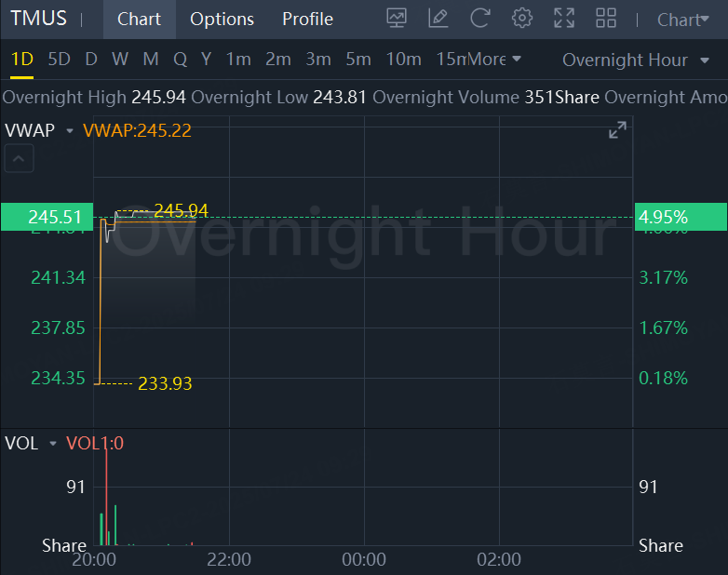The image size is (728, 575).
Task: Click the 234.35 price axis label
Action: [58, 379]
